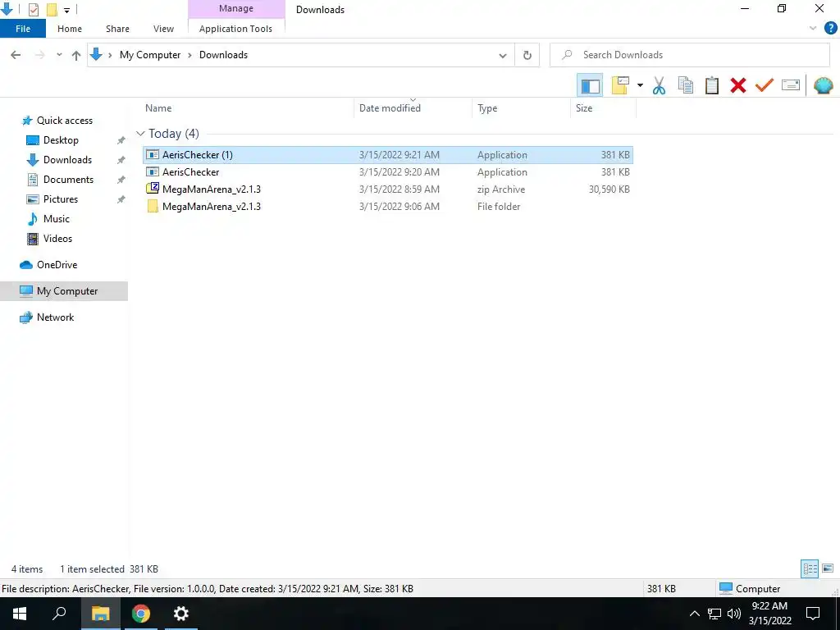
Task: Sort by Date modified column header
Action: click(x=390, y=108)
